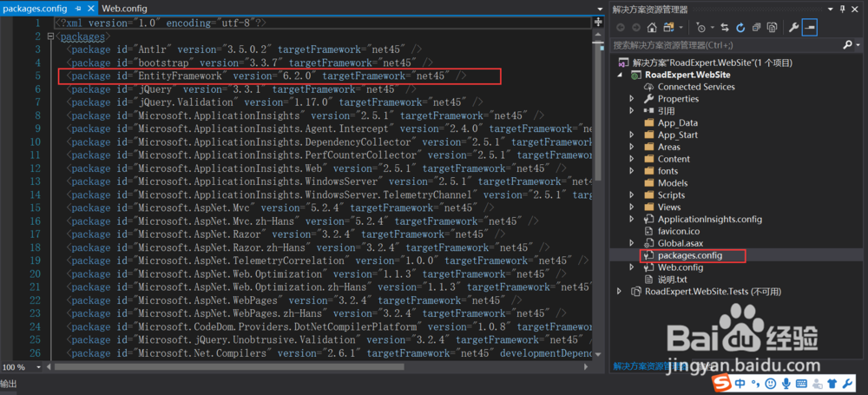Click the editor scroll-down arrow
Screen dimensions: 868x395
[598, 354]
